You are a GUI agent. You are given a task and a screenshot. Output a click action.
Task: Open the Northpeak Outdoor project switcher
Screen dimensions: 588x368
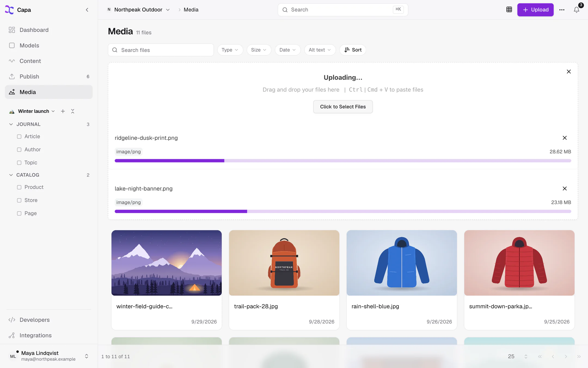click(138, 10)
